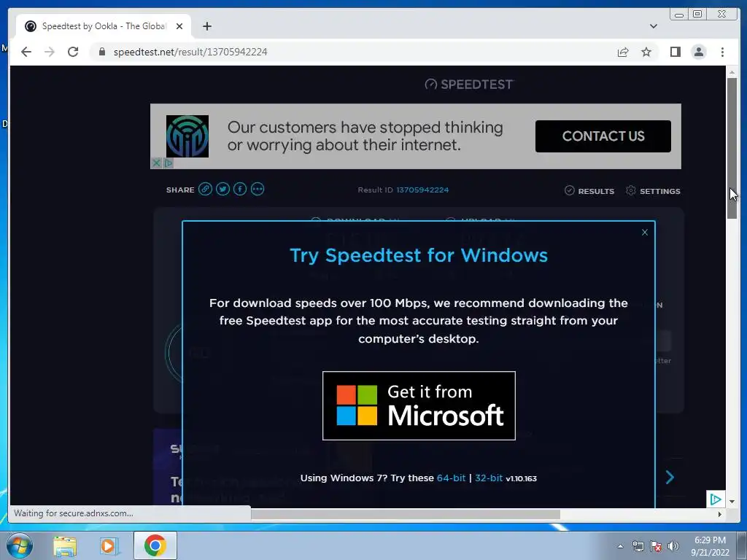
Task: Open the Chrome profile avatar
Action: pyautogui.click(x=699, y=52)
